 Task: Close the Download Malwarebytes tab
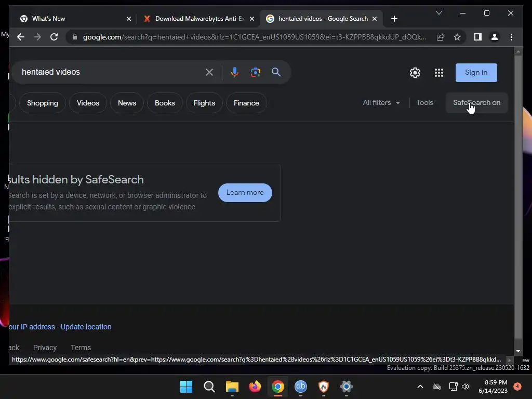(252, 19)
